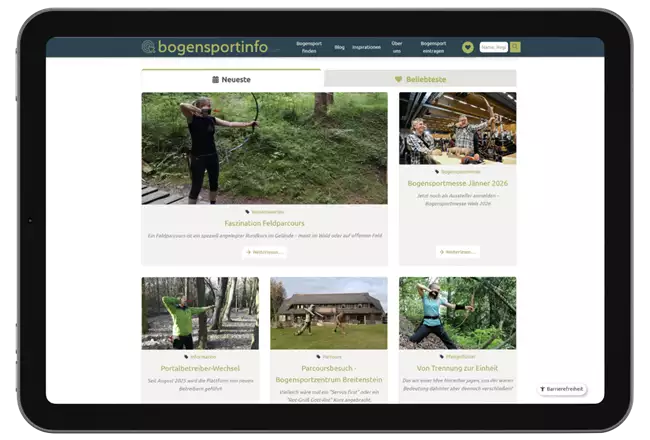Screen dimensions: 650x440
Task: Open the Portalbetreiber-Wechsel article photo
Action: point(200,313)
